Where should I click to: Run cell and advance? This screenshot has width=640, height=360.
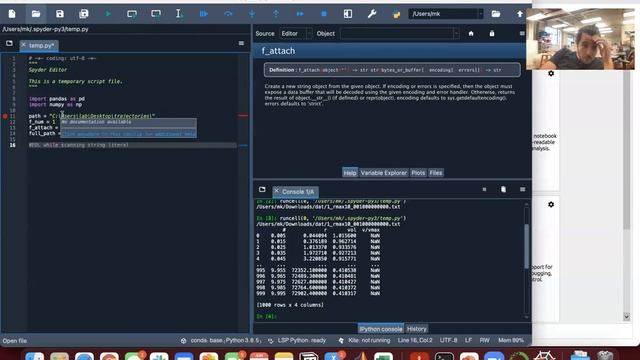coord(156,14)
